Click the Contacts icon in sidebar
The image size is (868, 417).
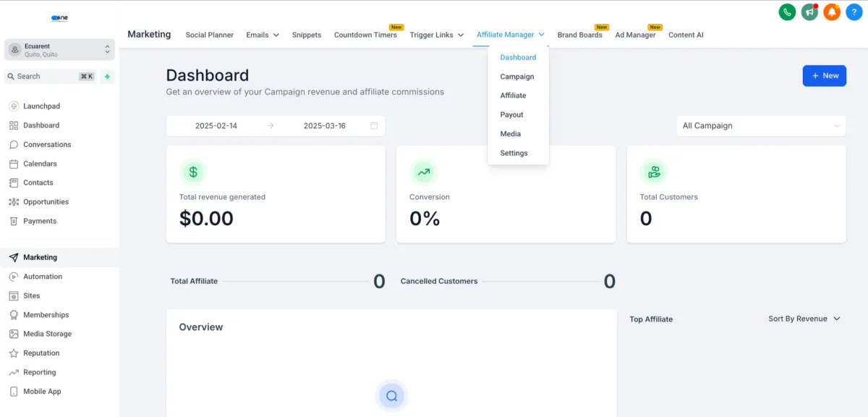(x=14, y=182)
